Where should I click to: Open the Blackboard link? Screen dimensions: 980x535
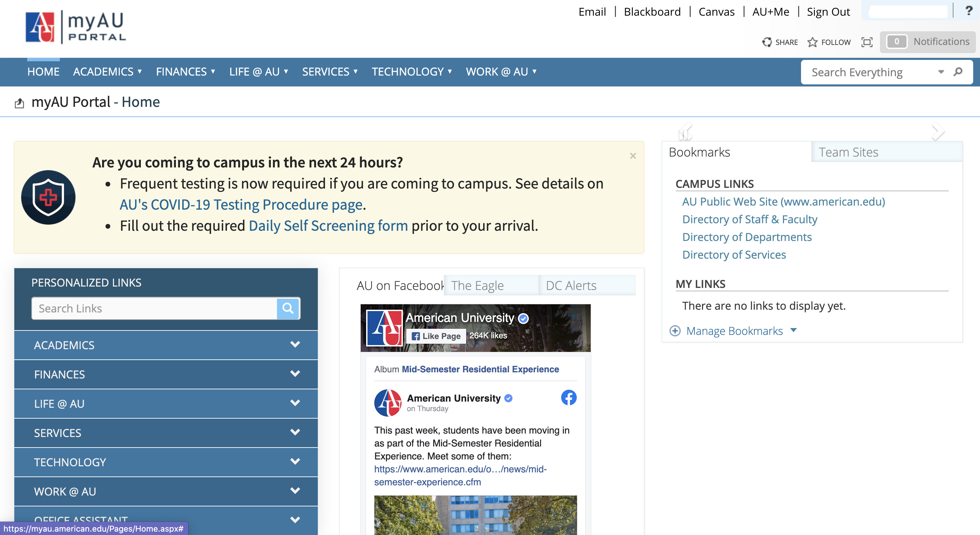click(652, 12)
